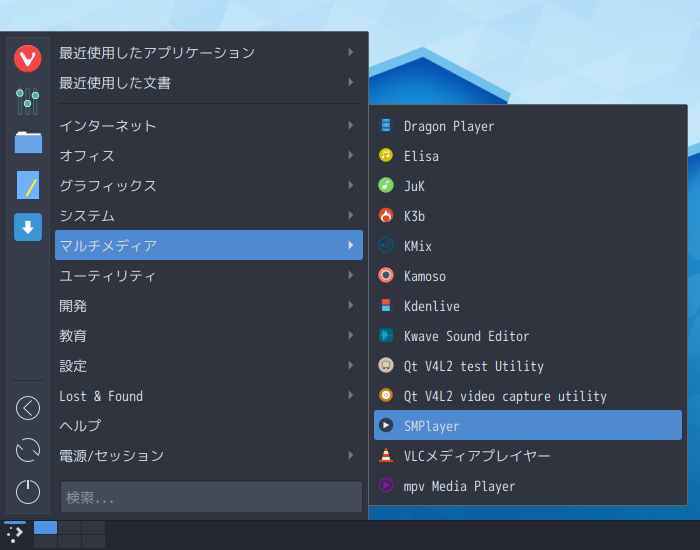The width and height of the screenshot is (700, 550).
Task: Launch mpv Media Player entry
Action: 528,485
